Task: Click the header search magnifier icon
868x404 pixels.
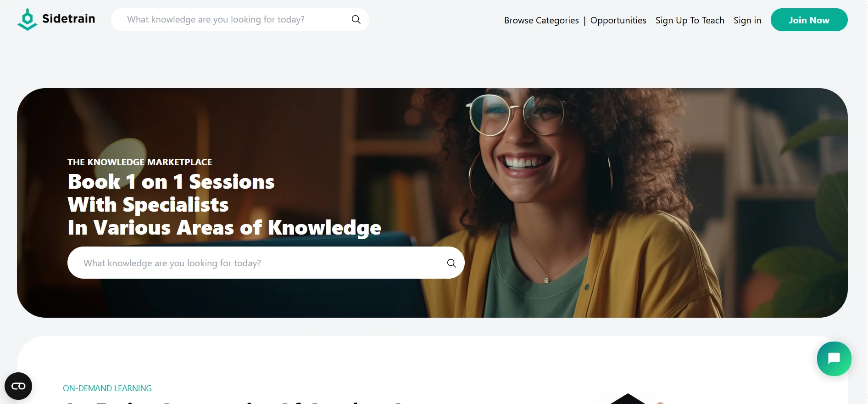Action: coord(356,19)
